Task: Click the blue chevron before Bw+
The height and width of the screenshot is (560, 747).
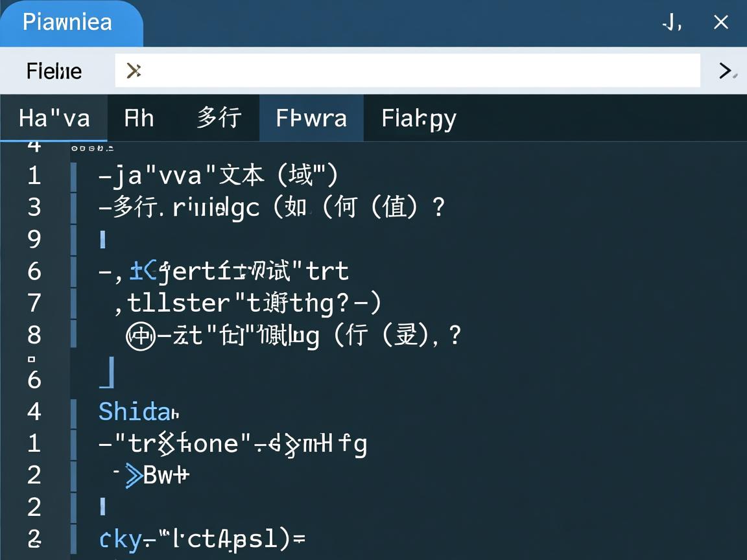Action: (x=134, y=476)
